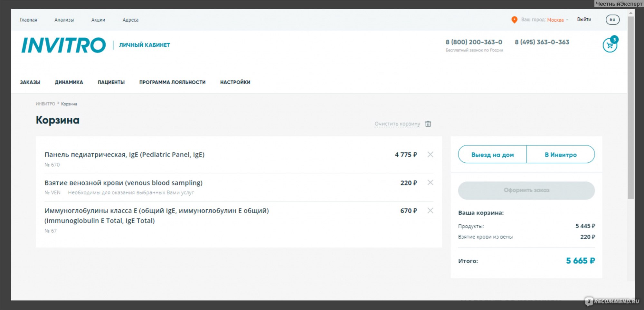The height and width of the screenshot is (310, 644).
Task: Open the shopping cart icon with badge
Action: click(610, 45)
